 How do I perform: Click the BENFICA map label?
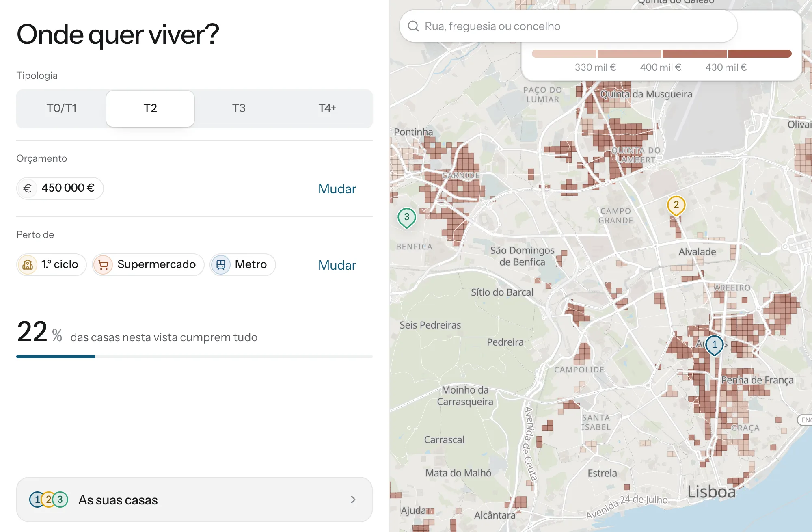[414, 247]
